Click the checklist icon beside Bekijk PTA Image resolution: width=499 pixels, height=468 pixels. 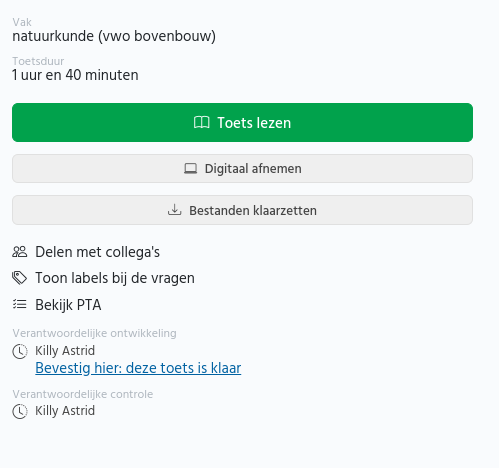point(20,304)
